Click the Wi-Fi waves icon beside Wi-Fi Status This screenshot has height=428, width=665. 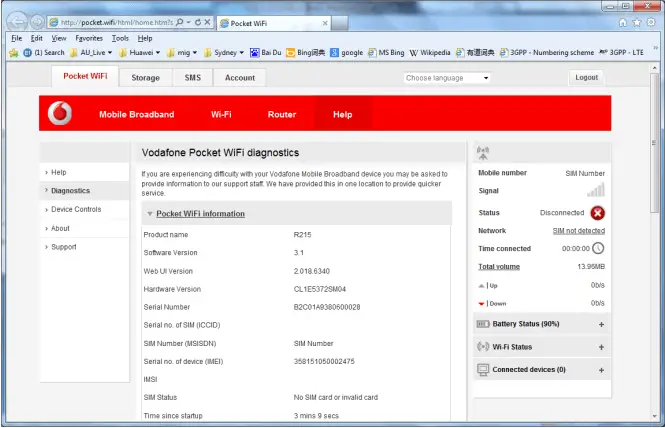pyautogui.click(x=483, y=347)
